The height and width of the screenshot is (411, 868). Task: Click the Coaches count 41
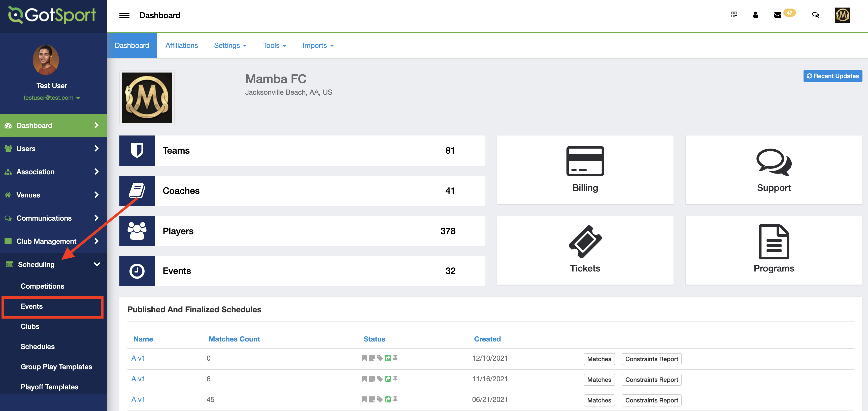click(450, 191)
